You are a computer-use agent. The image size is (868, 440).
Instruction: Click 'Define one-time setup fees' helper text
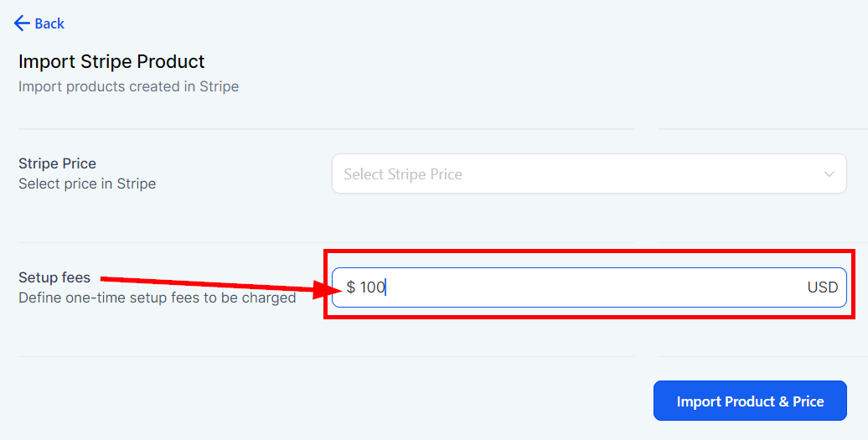(x=157, y=298)
